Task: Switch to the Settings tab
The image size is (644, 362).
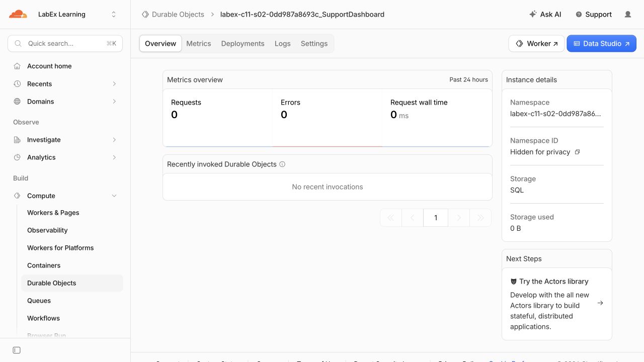Action: coord(314,44)
